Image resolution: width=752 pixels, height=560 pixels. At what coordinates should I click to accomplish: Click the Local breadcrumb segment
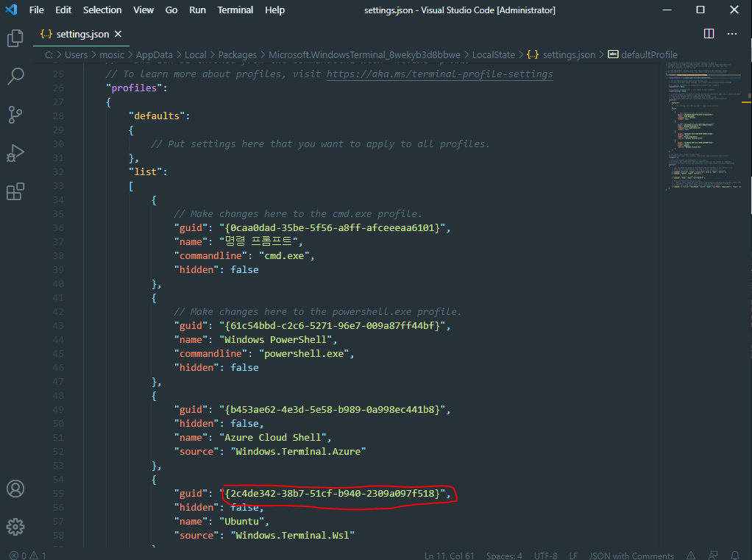tap(195, 55)
